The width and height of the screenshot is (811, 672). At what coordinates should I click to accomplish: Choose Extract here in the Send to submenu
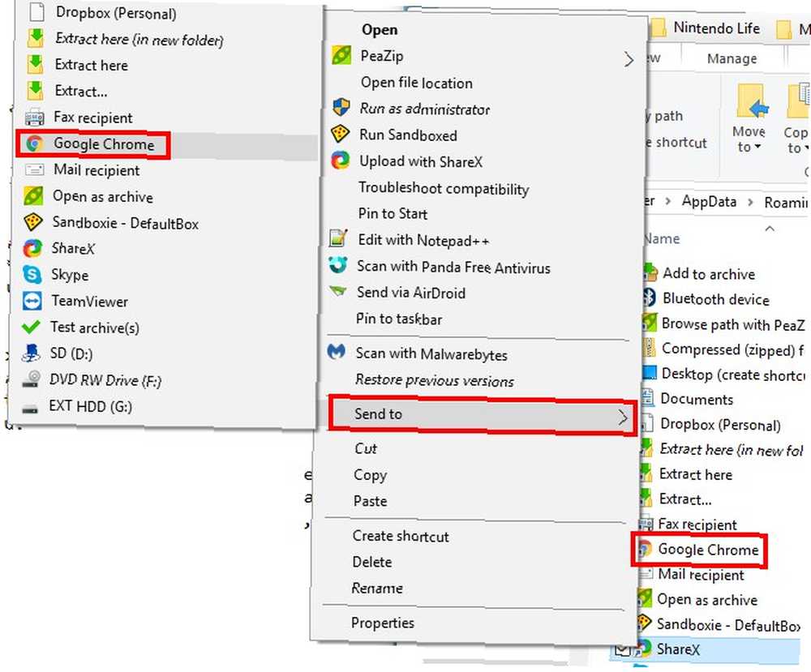pos(91,65)
